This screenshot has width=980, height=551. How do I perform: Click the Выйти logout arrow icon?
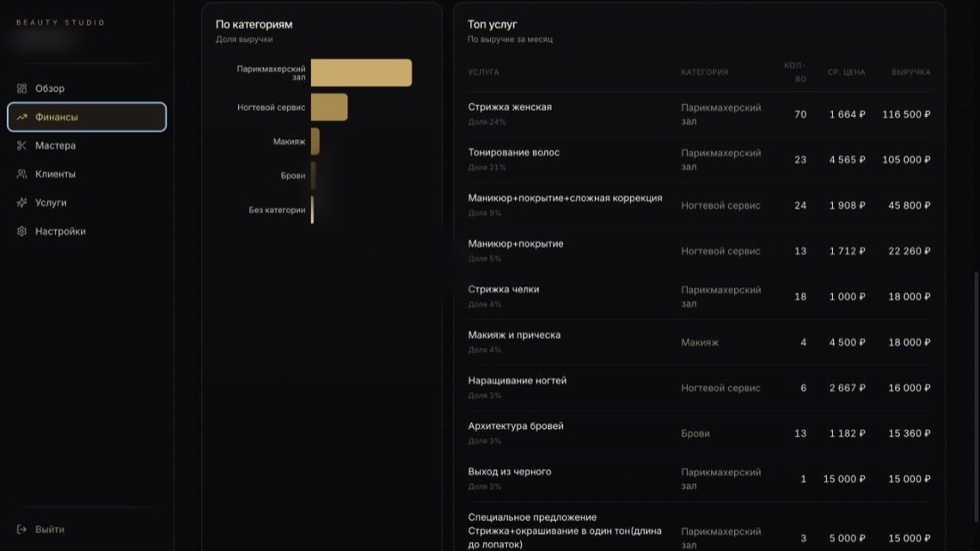tap(22, 529)
